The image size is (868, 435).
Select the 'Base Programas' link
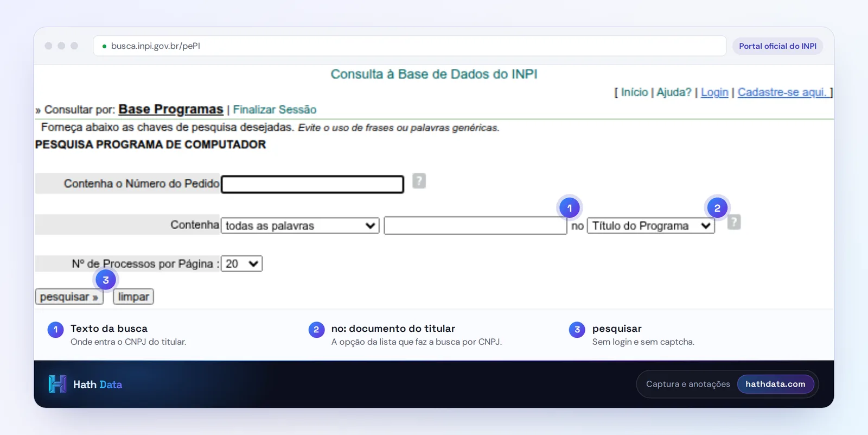(171, 109)
